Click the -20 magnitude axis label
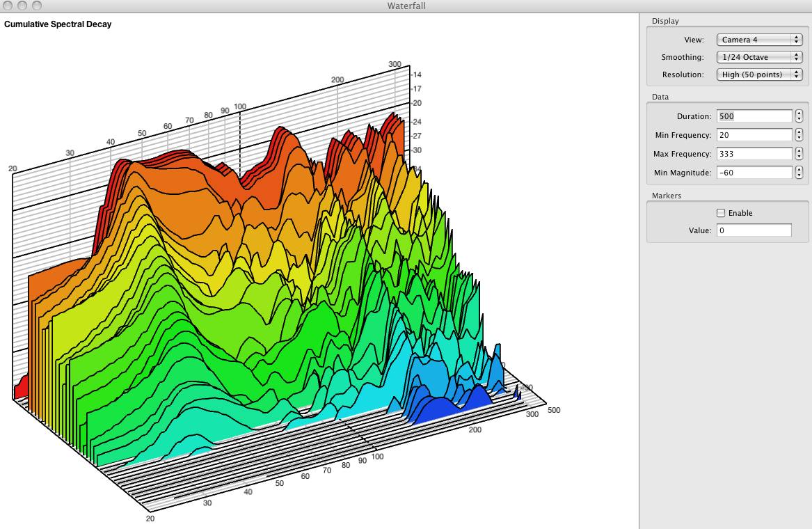Viewport: 812px width, 529px height. pos(417,103)
